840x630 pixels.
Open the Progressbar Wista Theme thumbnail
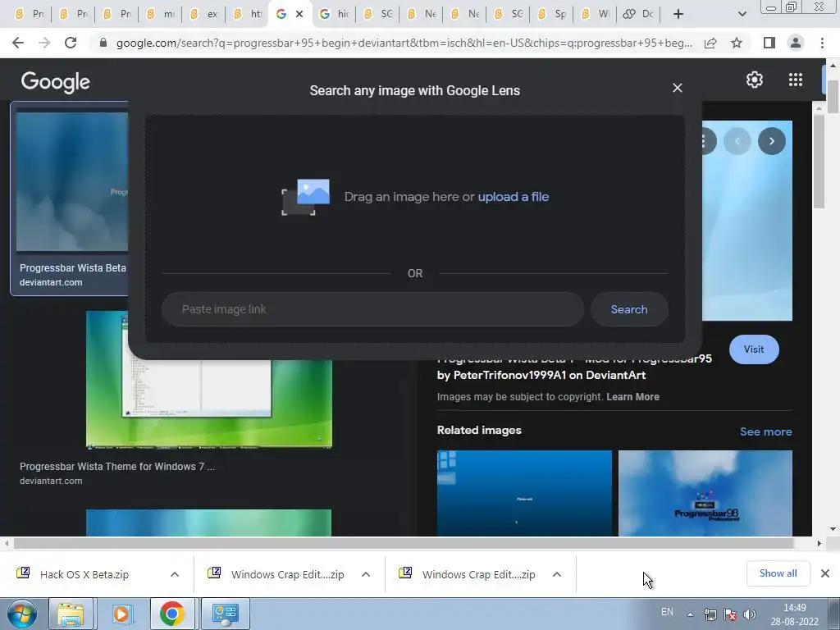pyautogui.click(x=209, y=403)
